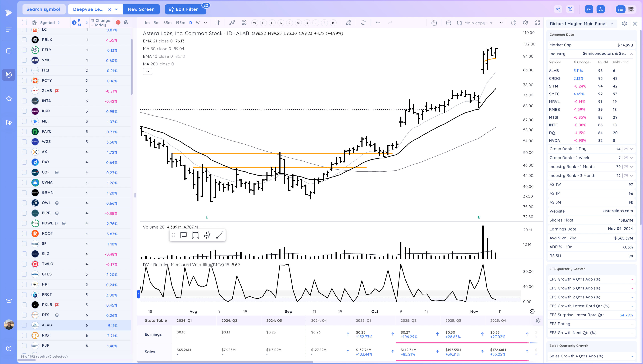
Task: Select the drawing pencil tool
Action: [348, 23]
